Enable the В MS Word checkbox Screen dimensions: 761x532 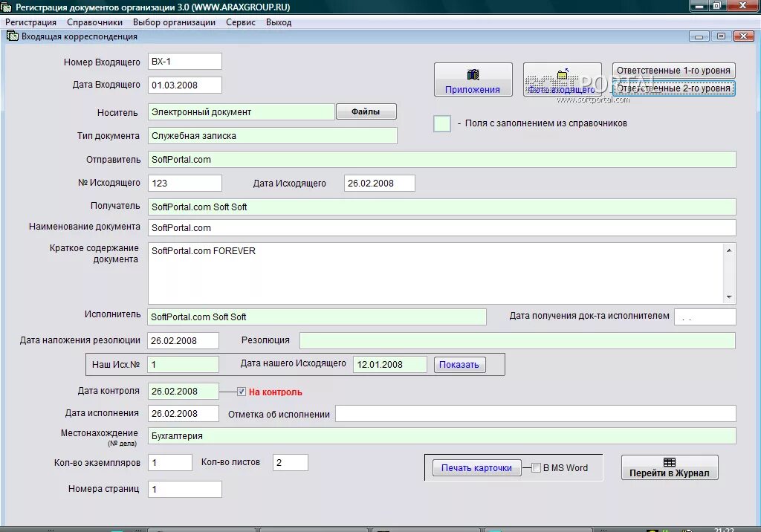537,468
